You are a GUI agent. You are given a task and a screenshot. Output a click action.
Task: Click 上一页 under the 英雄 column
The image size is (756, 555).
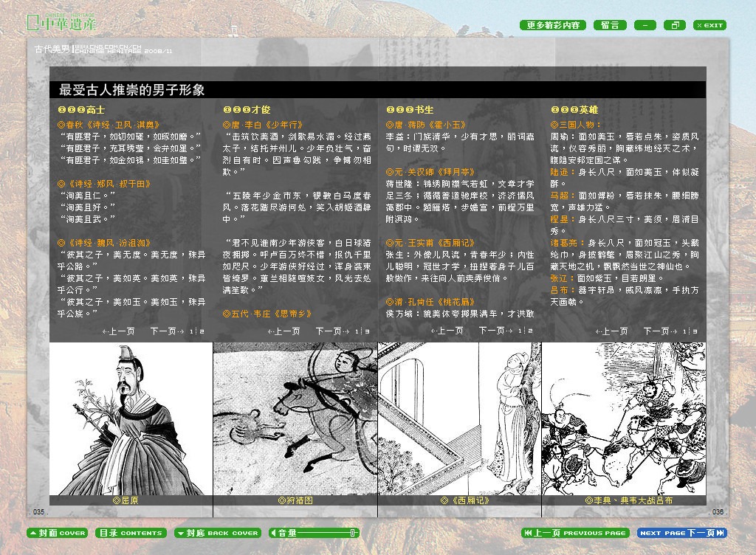(x=612, y=331)
